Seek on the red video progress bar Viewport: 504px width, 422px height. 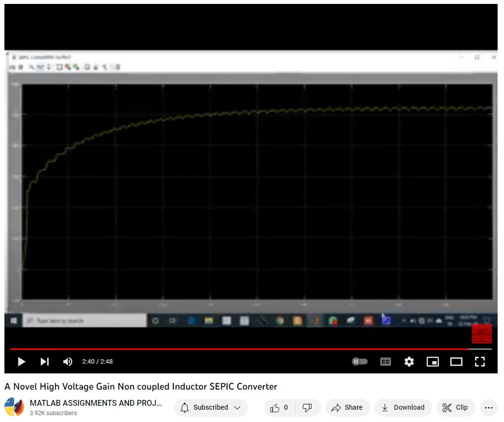tap(251, 349)
